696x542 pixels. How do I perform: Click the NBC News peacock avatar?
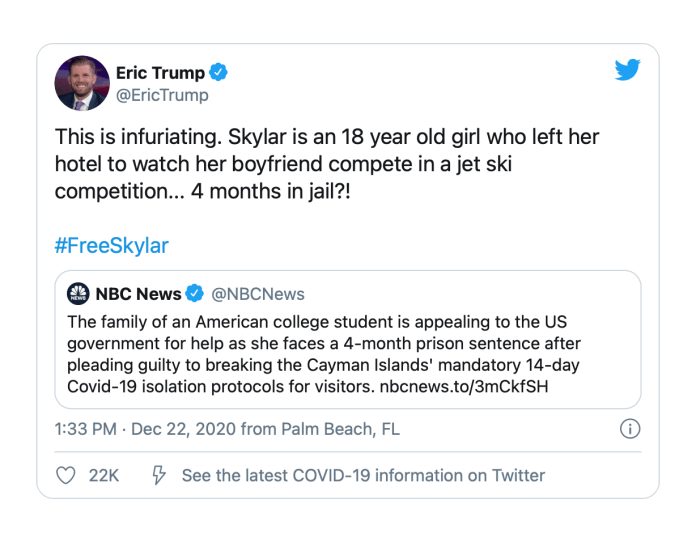coord(78,293)
